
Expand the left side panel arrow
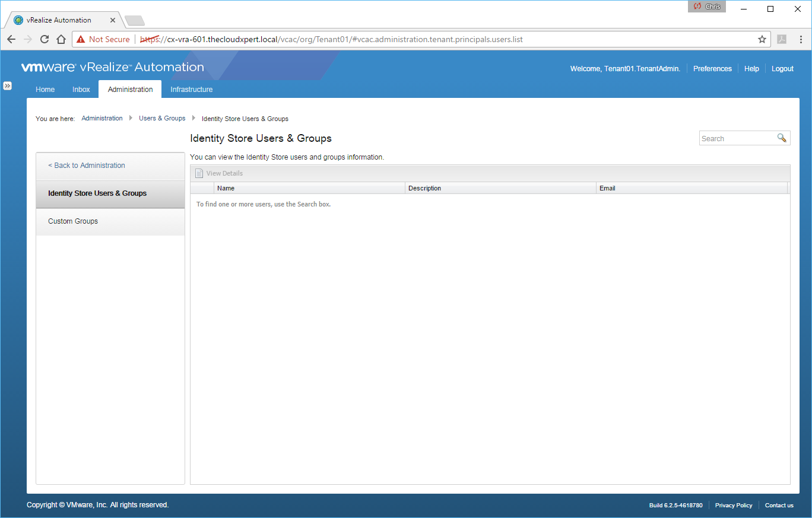[x=7, y=85]
